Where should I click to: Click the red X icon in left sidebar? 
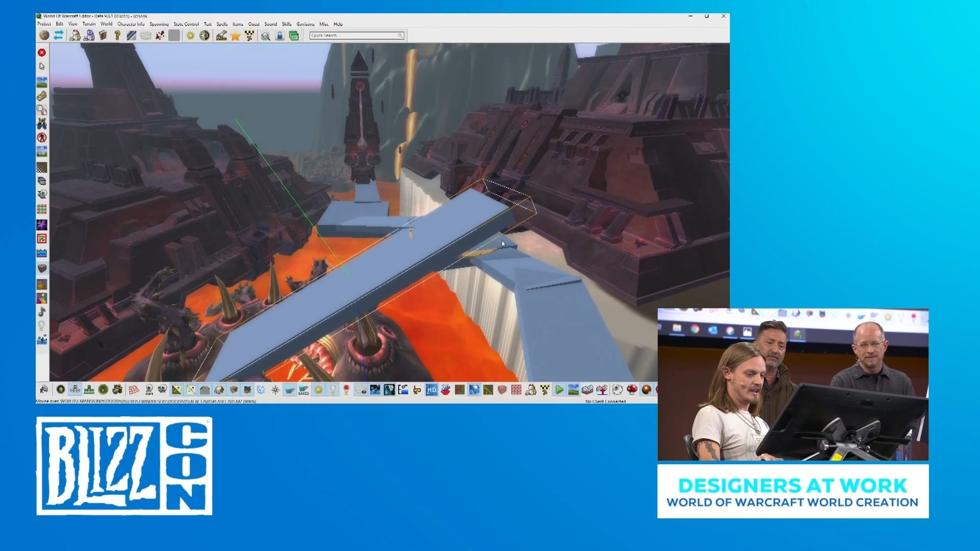[x=42, y=53]
